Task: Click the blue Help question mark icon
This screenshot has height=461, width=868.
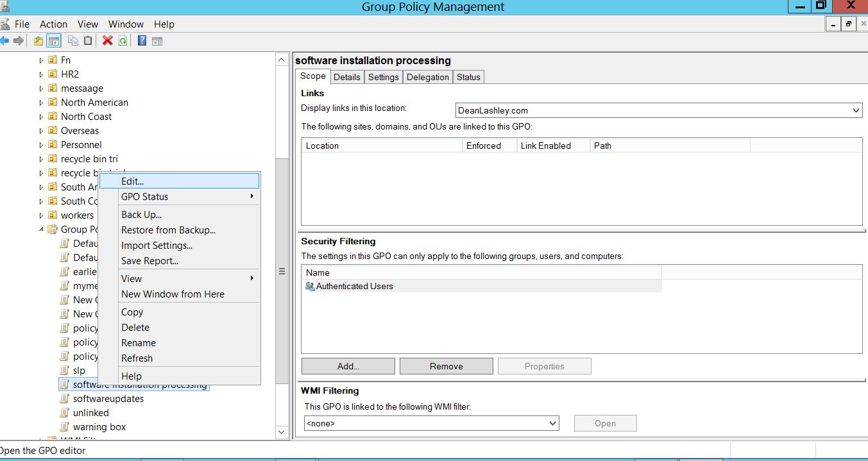Action: click(142, 41)
